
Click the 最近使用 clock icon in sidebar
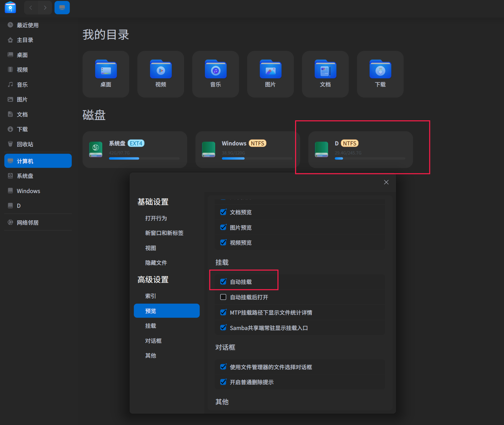[10, 25]
